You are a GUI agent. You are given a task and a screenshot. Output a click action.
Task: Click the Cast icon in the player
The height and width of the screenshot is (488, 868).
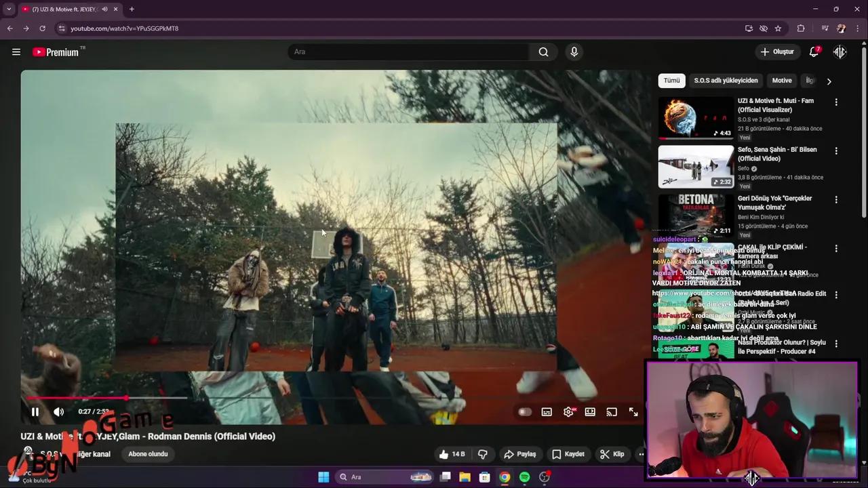tap(611, 411)
